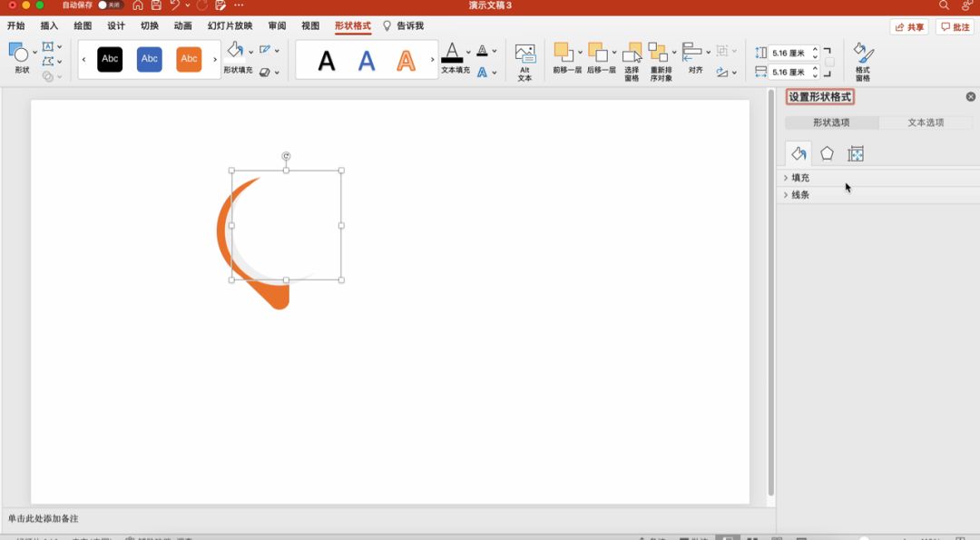Open the Alt 文本 pane

525,62
